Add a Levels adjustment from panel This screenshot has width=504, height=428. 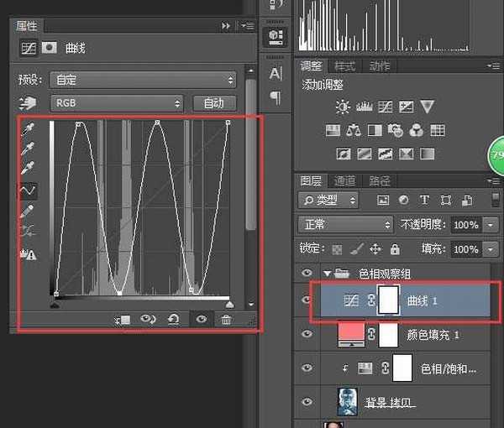click(x=364, y=107)
